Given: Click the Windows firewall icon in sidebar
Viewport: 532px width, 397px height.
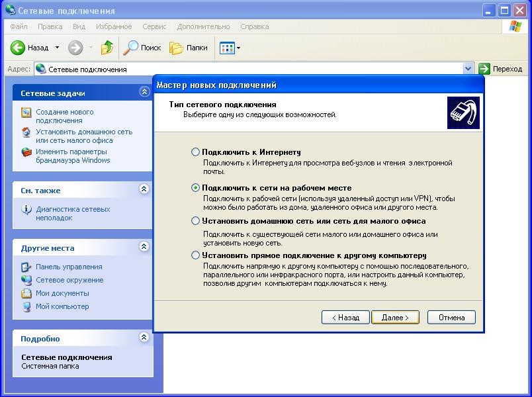Looking at the screenshot, I should [26, 152].
